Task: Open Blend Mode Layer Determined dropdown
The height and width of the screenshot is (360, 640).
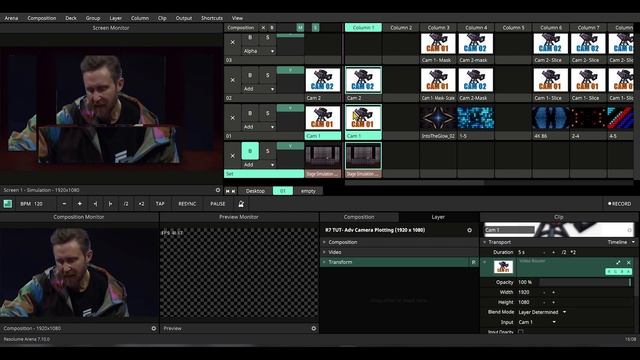Action: (x=542, y=312)
